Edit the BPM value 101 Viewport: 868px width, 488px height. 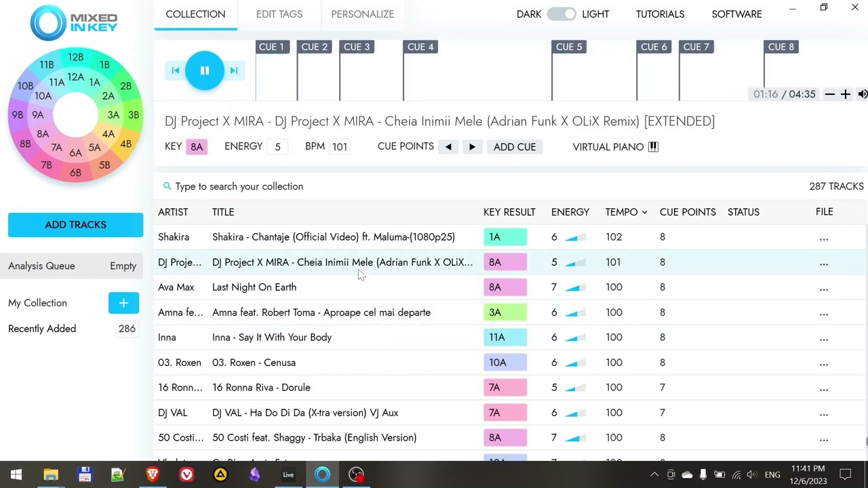pos(340,147)
